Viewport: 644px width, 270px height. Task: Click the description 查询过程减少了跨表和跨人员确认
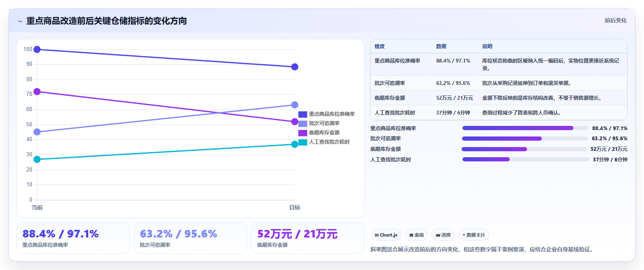pyautogui.click(x=522, y=112)
